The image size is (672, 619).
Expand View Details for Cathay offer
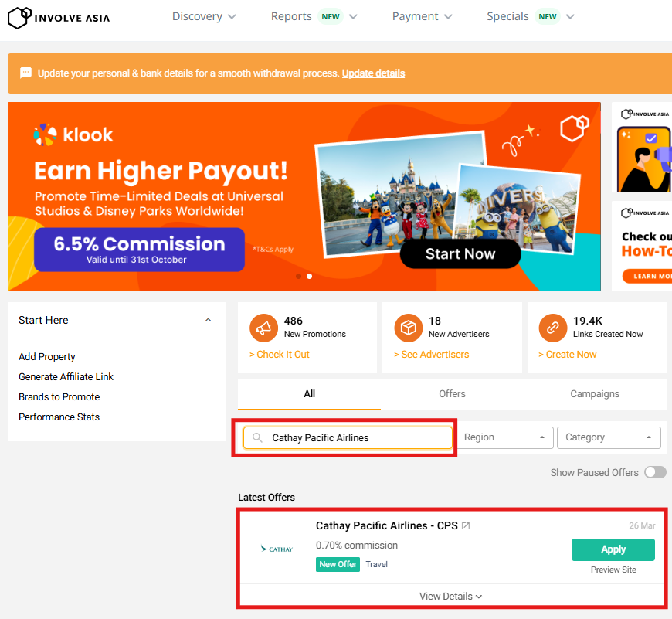click(x=451, y=596)
